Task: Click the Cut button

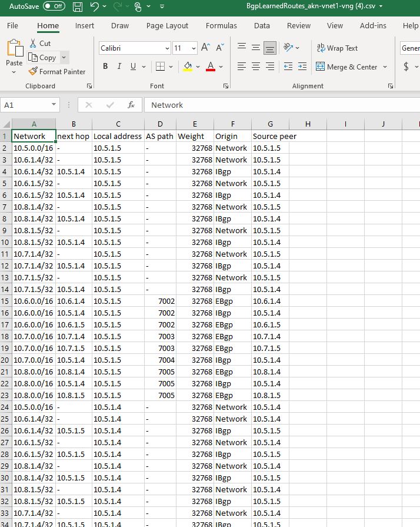Action: click(40, 44)
